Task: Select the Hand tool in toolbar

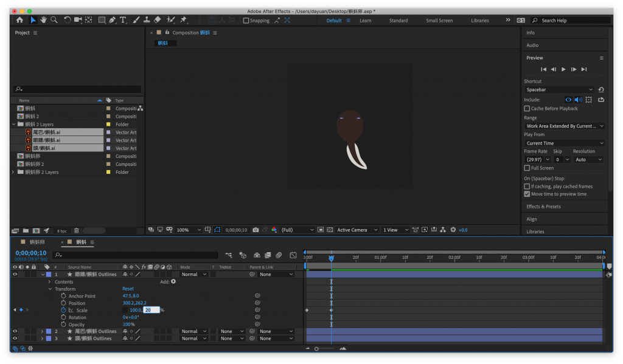Action: (x=44, y=20)
